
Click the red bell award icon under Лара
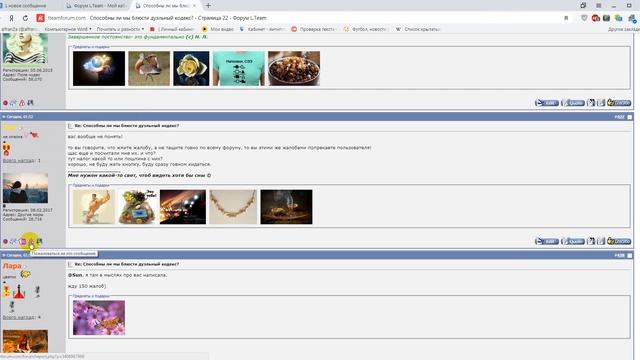tap(19, 291)
